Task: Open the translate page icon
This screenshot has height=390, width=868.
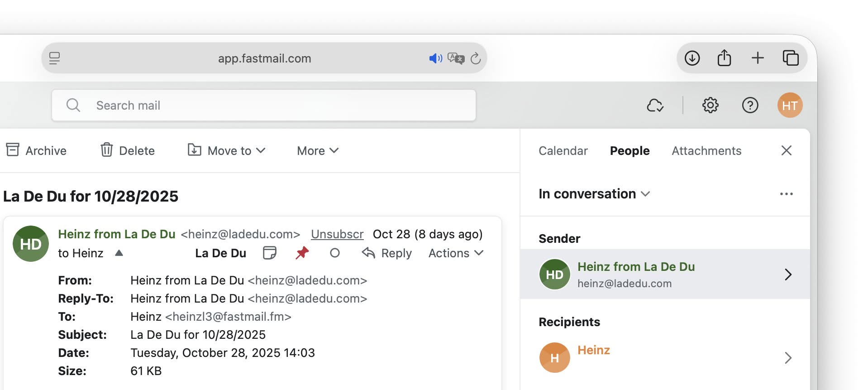Action: (x=456, y=58)
